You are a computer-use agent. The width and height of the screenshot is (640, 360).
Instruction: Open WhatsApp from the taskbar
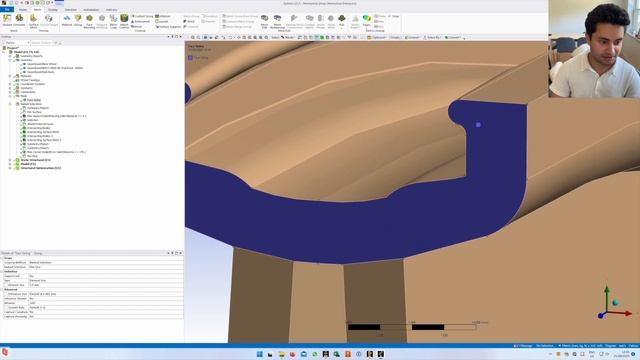point(315,354)
